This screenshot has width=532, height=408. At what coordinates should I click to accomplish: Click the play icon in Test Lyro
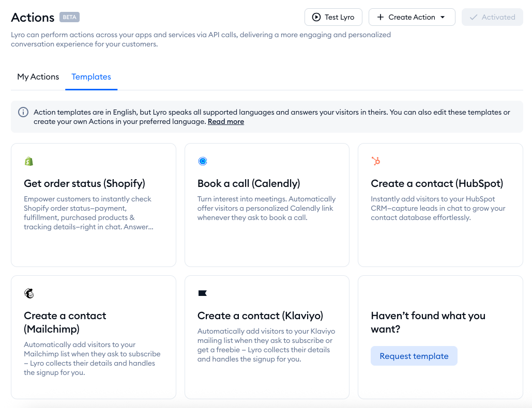pyautogui.click(x=316, y=17)
